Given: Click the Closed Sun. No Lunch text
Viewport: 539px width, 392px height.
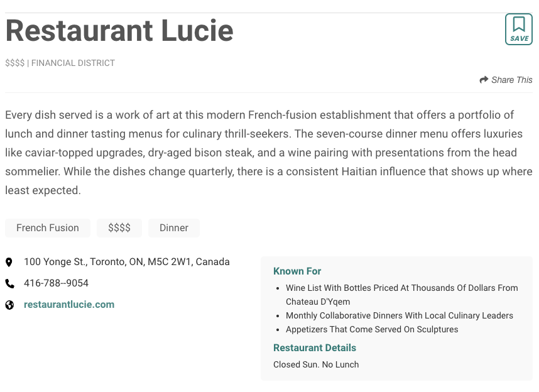Looking at the screenshot, I should (316, 364).
